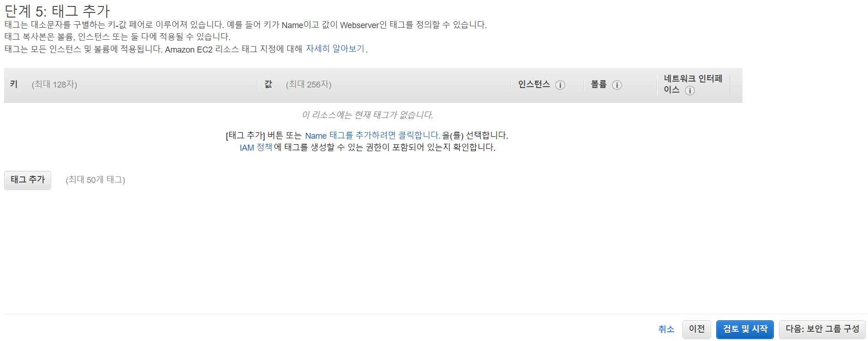
Task: Click the 이 리소스에는 현재 태그가 없습니다 message
Action: pos(367,115)
